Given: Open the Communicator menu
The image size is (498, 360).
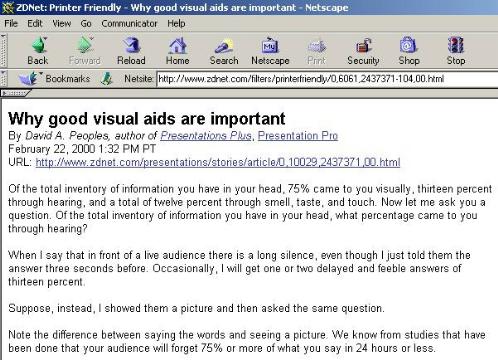Looking at the screenshot, I should coord(129,23).
